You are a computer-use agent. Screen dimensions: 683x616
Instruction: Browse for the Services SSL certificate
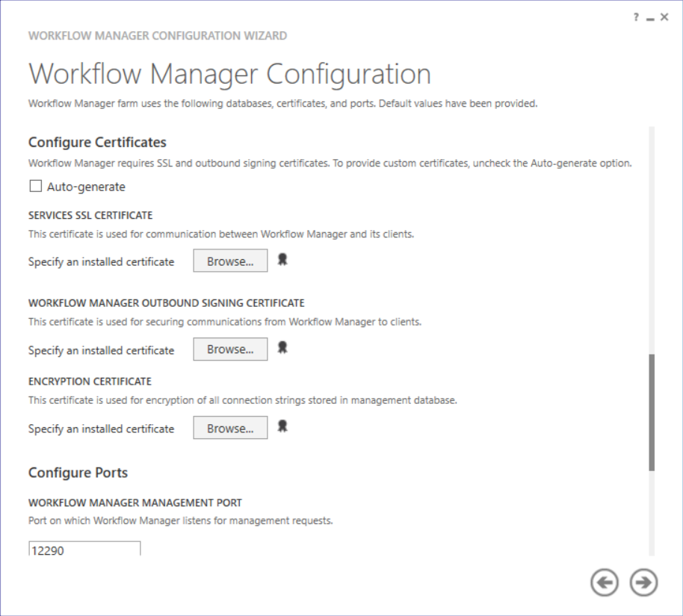[230, 261]
